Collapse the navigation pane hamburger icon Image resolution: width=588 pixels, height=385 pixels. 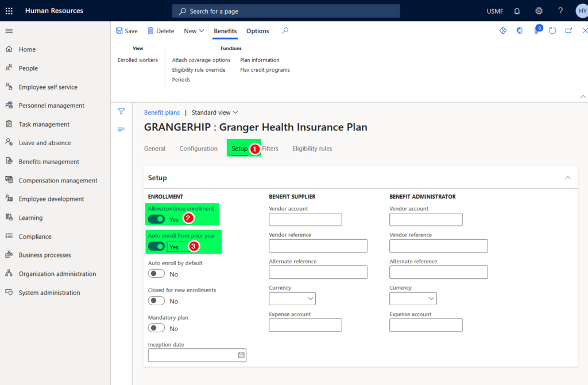9,31
